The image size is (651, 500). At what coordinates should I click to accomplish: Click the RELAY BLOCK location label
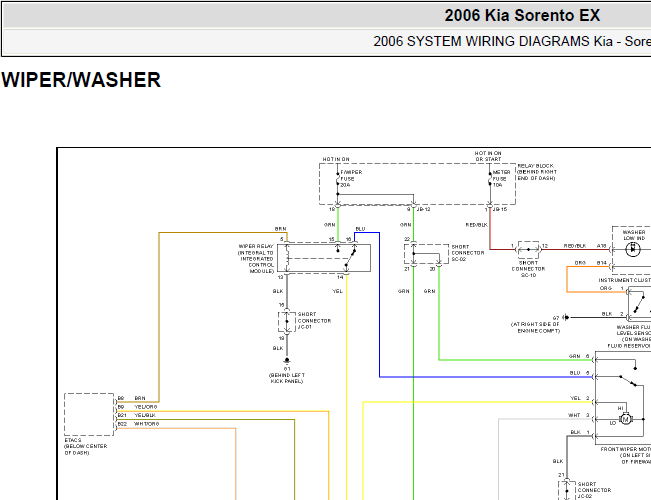point(537,172)
